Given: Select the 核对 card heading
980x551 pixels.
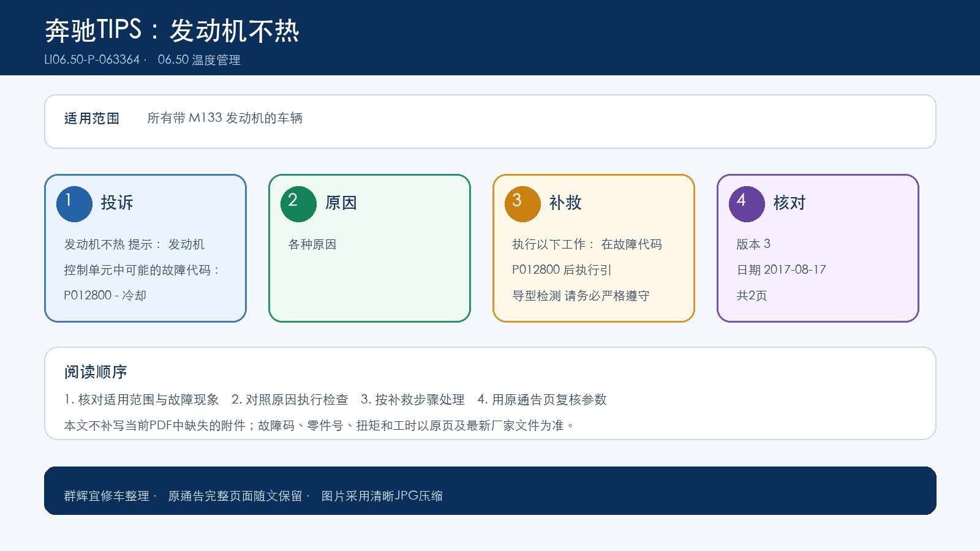Looking at the screenshot, I should 790,203.
